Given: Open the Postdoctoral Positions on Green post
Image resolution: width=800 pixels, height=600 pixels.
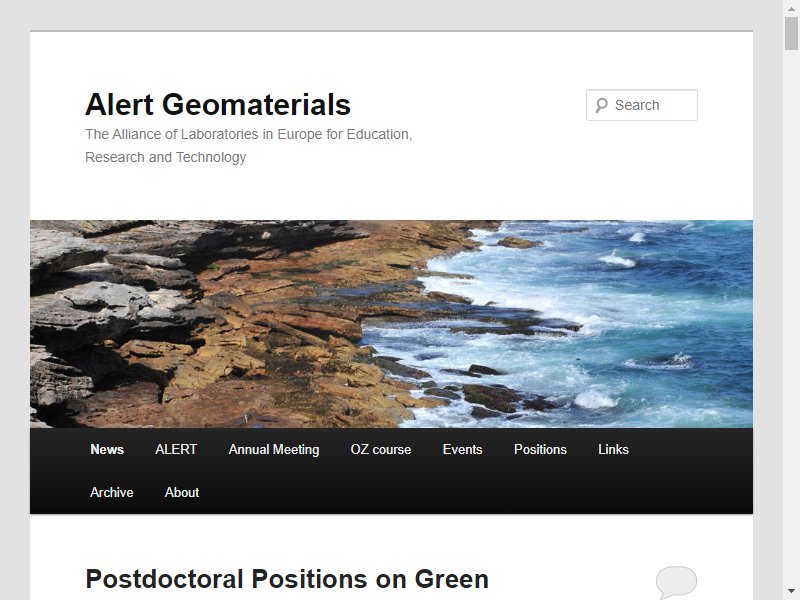Looking at the screenshot, I should tap(287, 580).
